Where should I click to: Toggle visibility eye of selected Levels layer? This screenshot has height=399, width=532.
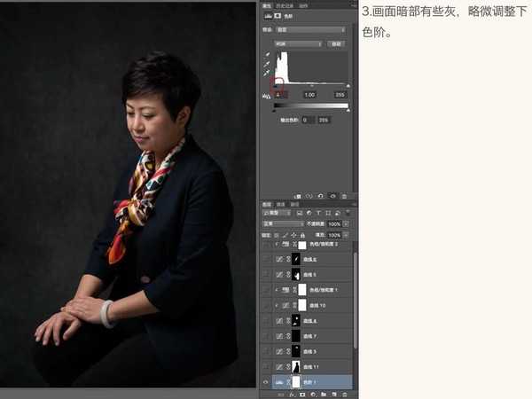pos(266,382)
